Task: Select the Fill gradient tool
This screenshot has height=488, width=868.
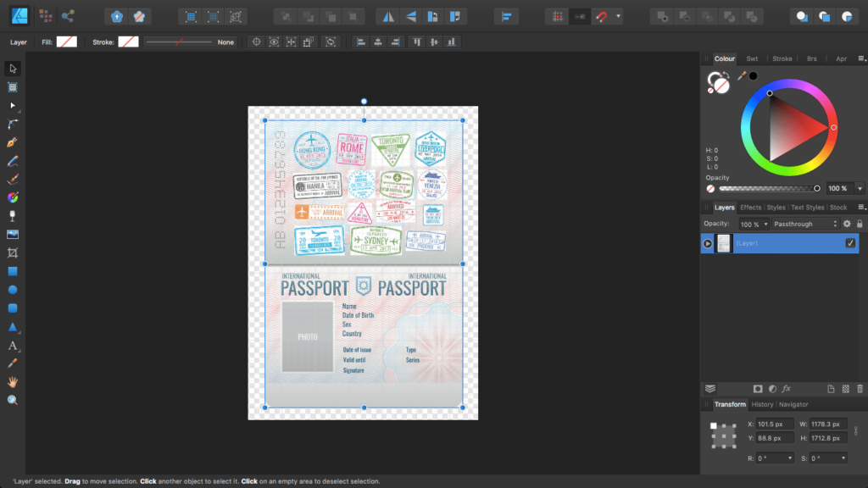Action: 13,197
